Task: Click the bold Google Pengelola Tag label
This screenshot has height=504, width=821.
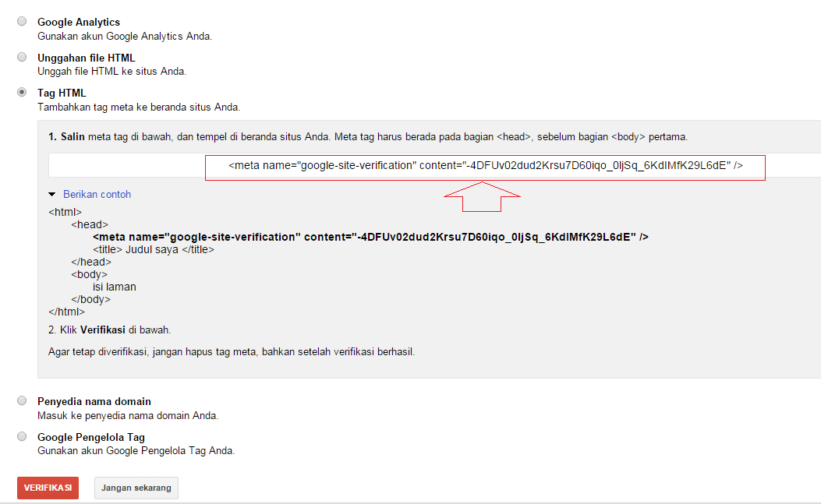Action: (91, 438)
